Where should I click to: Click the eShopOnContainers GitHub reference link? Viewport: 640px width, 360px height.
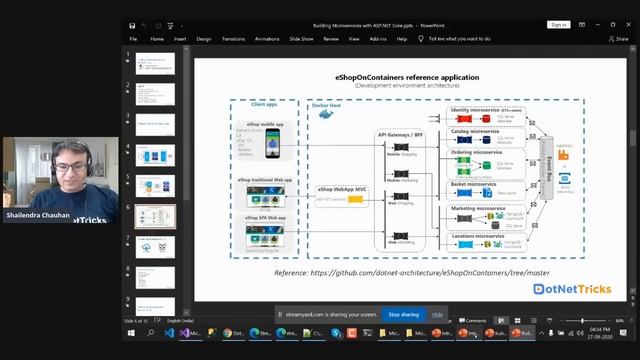(430, 273)
